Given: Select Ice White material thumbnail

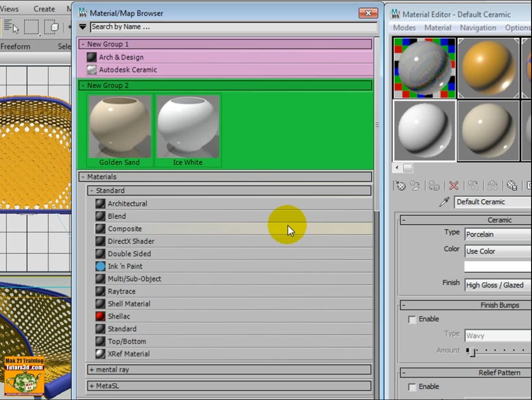Looking at the screenshot, I should [188, 130].
